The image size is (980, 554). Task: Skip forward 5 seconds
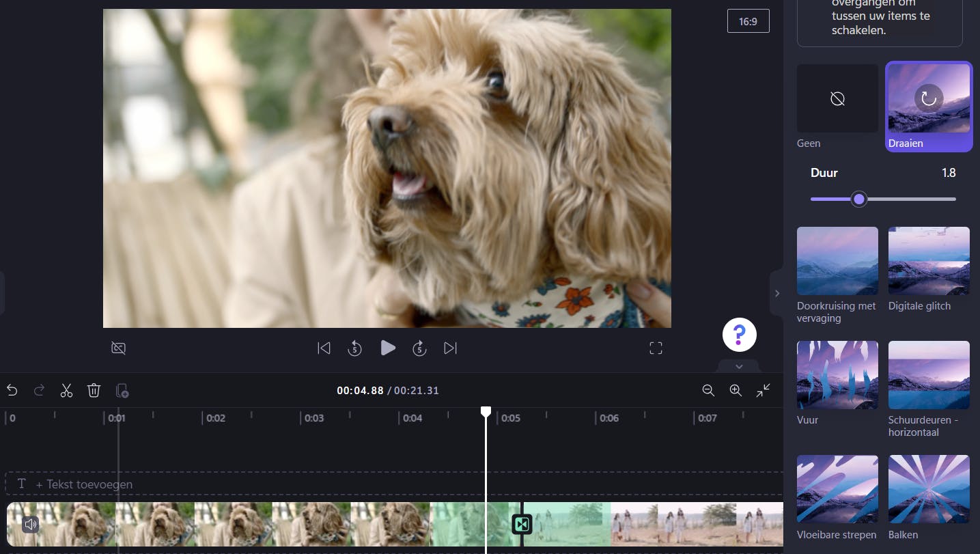point(419,348)
